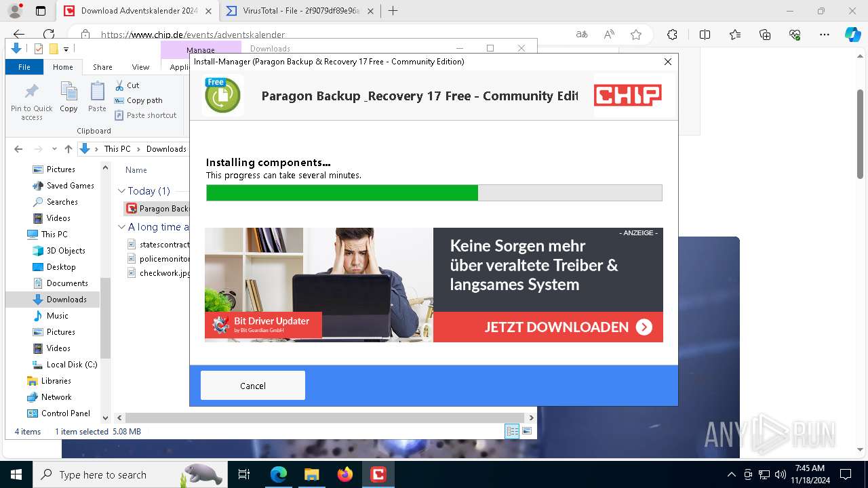This screenshot has height=488, width=868.
Task: Collapse the Today (1) group
Action: click(x=121, y=191)
